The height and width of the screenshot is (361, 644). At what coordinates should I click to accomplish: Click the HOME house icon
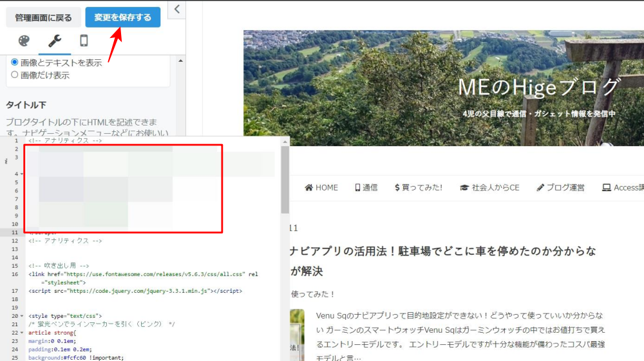pos(309,187)
